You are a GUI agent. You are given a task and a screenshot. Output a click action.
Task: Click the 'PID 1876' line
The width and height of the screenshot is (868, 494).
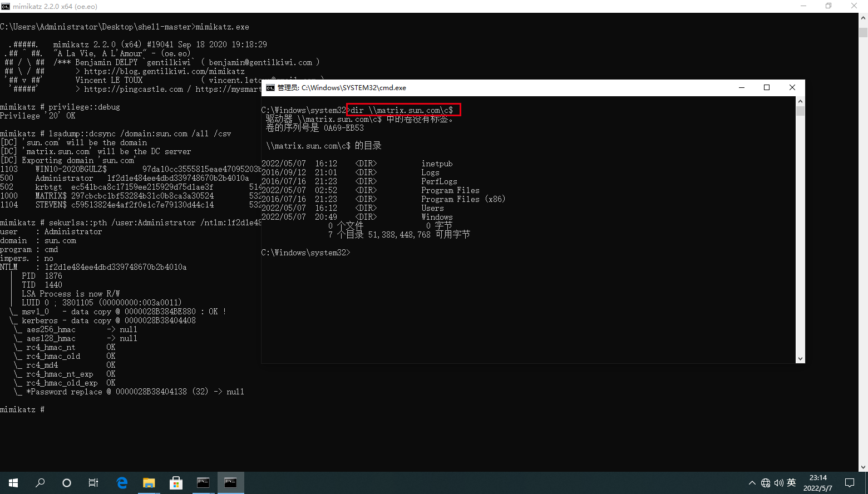tap(42, 276)
